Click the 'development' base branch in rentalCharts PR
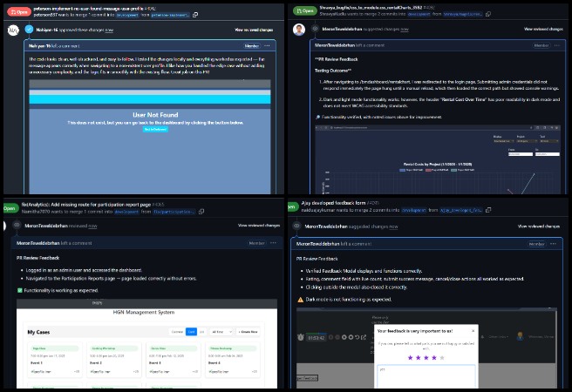Viewport: 572px width, 392px height. 420,15
